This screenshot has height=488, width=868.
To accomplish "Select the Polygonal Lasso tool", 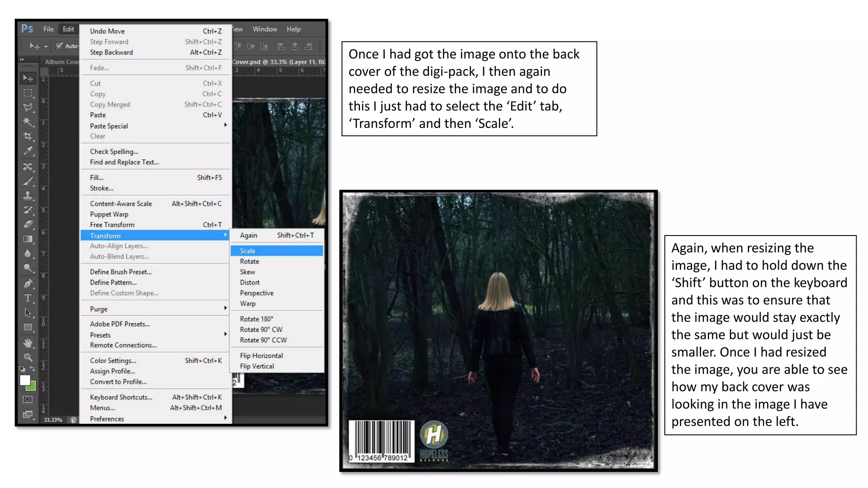I will [x=28, y=107].
